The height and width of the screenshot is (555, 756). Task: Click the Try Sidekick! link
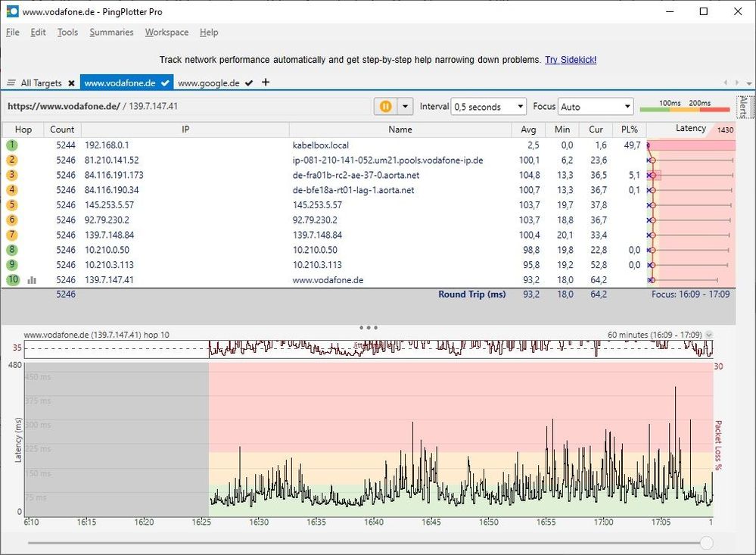point(571,60)
